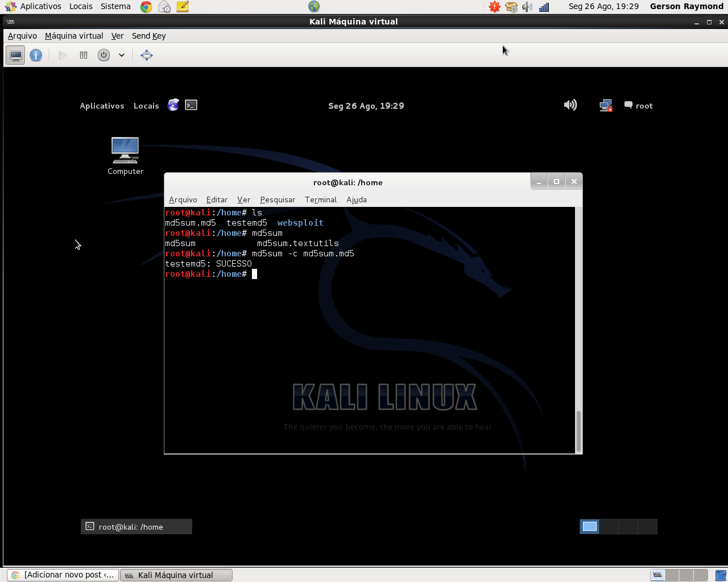Click md5sum.textutils completion text
The height and width of the screenshot is (582, 728).
[298, 243]
